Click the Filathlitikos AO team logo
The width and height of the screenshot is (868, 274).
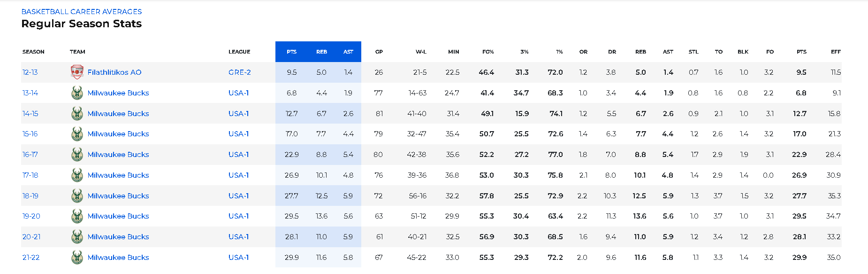click(77, 72)
